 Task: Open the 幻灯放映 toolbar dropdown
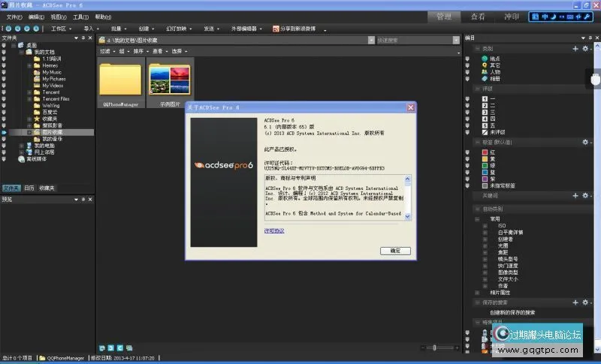tap(179, 29)
